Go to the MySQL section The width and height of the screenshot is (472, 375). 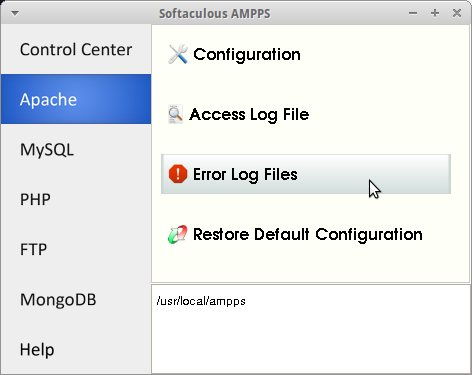tap(76, 149)
